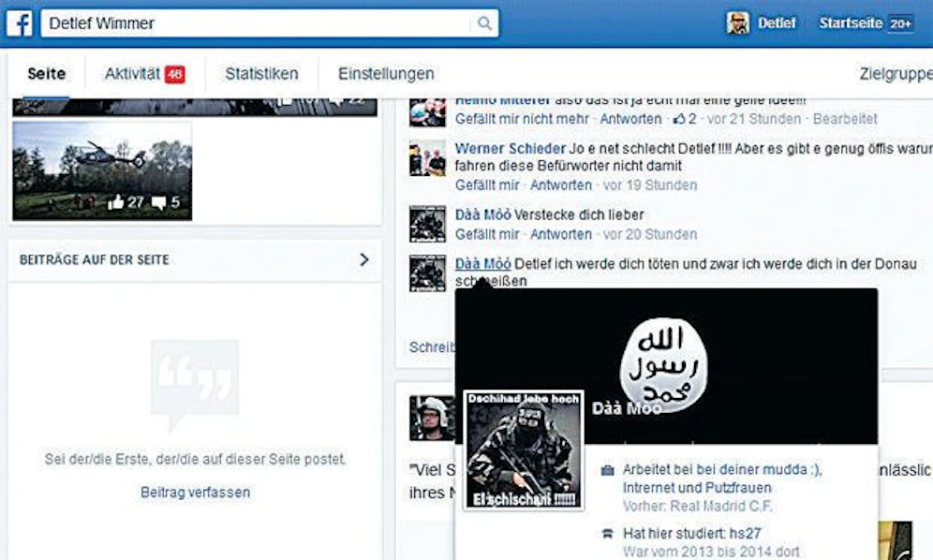Click underlined Dàà Mòò name on Donau comment
933x560 pixels.
click(x=483, y=264)
